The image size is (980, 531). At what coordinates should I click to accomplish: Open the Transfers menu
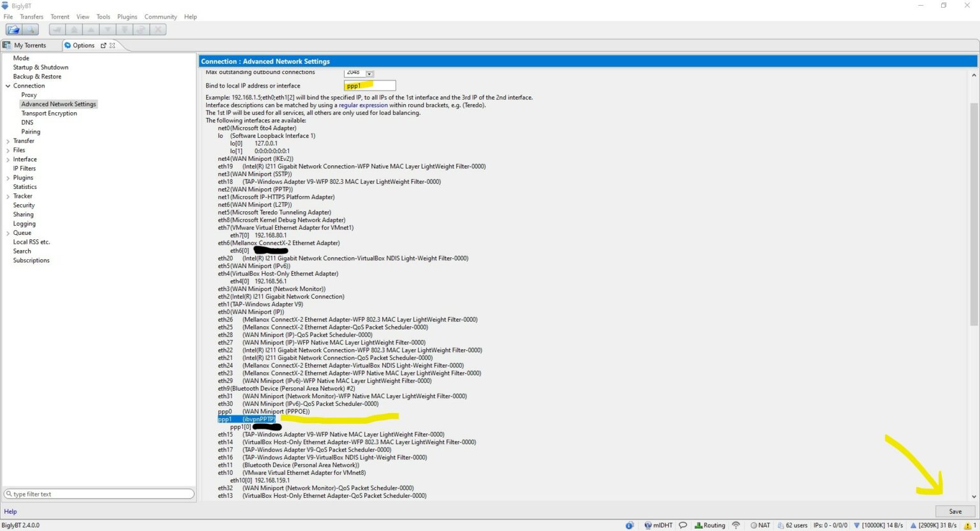click(31, 17)
